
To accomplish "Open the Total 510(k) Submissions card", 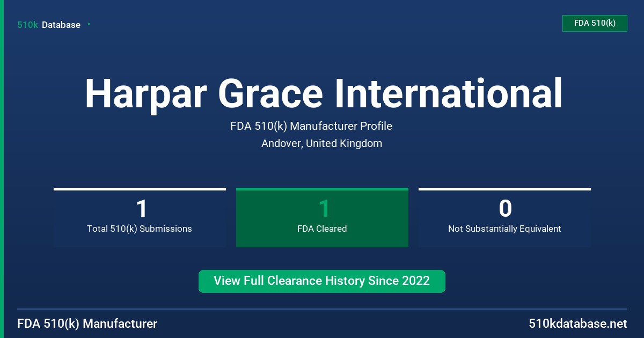I will pos(140,217).
